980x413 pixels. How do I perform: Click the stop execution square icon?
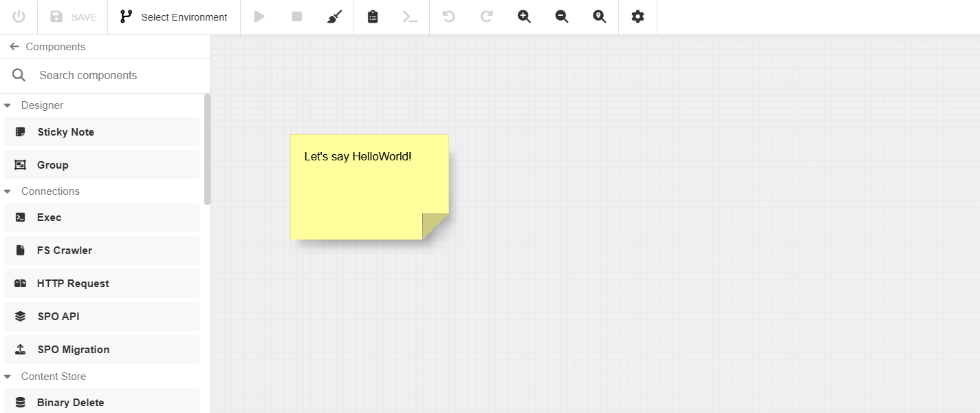(x=297, y=17)
